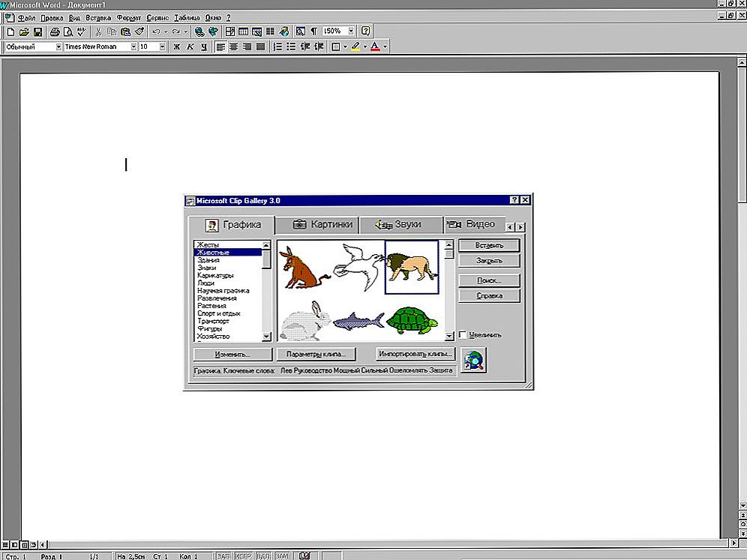The height and width of the screenshot is (560, 747).
Task: Paste from clipboard
Action: coord(125,32)
